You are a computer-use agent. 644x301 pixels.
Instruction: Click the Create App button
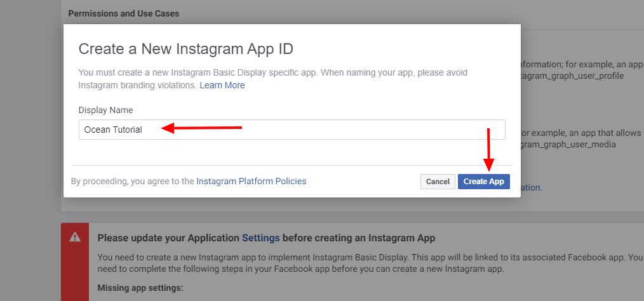484,182
